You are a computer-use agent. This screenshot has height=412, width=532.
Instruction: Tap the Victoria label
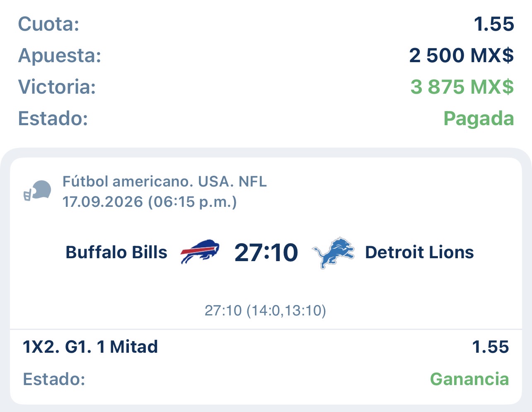click(x=57, y=87)
